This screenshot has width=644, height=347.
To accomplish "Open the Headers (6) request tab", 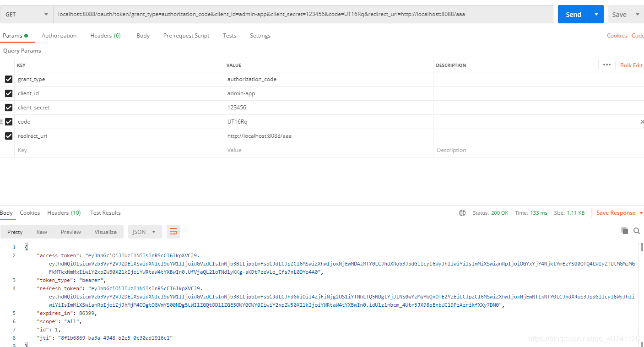I will [x=105, y=36].
